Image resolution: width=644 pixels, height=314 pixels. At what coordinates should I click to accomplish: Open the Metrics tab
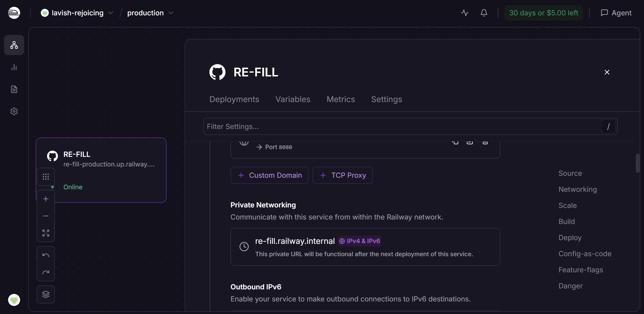(341, 99)
